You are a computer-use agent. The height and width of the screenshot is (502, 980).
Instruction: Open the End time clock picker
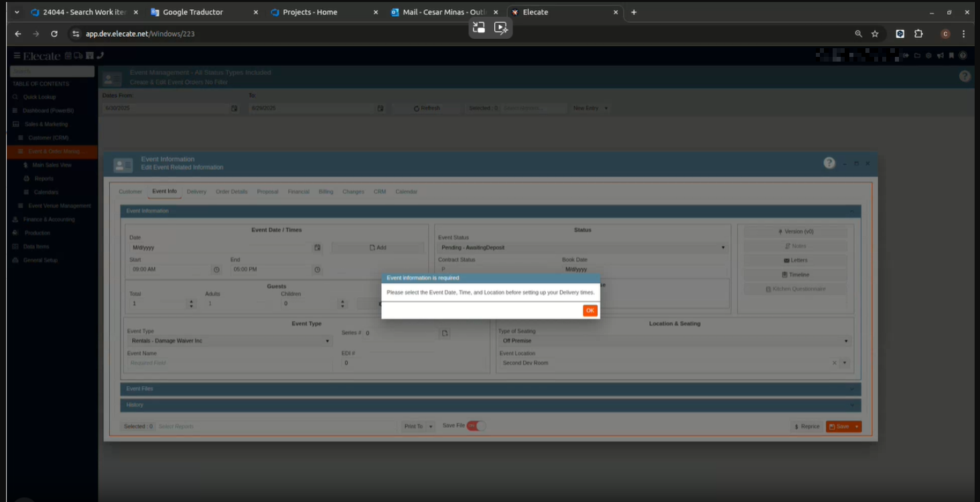click(x=318, y=270)
